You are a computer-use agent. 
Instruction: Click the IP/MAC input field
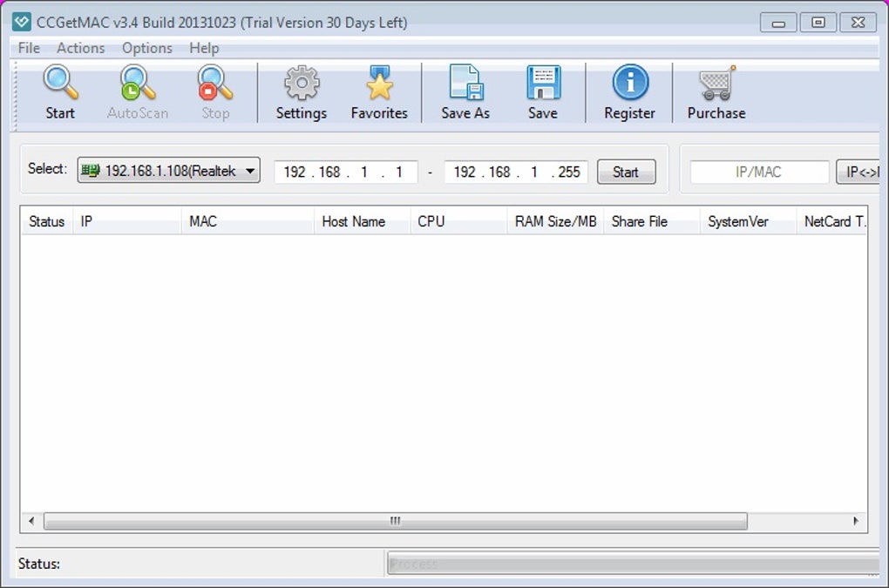[759, 172]
